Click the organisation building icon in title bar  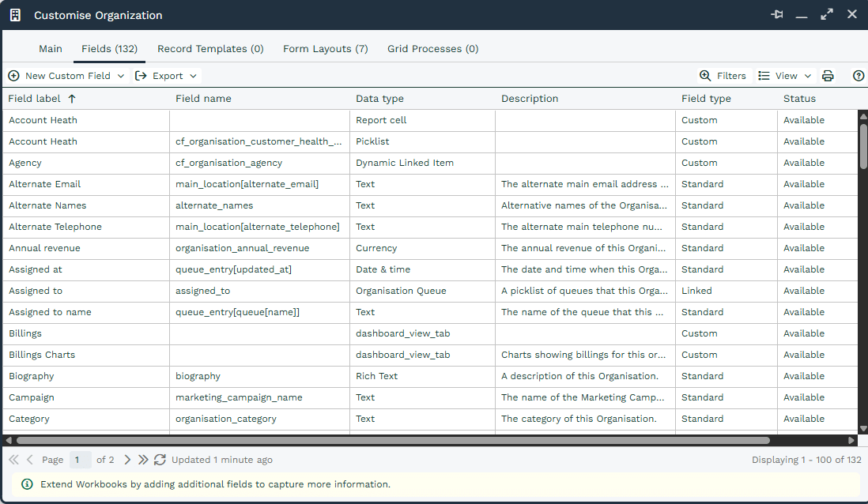click(x=15, y=15)
